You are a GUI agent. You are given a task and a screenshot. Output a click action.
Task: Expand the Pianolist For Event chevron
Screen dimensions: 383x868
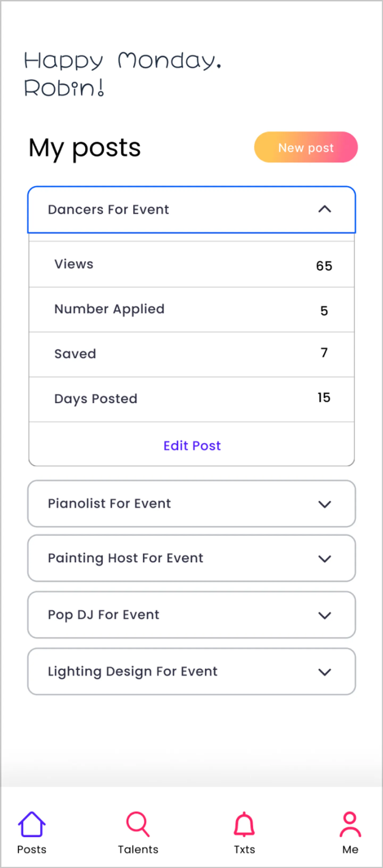point(324,504)
